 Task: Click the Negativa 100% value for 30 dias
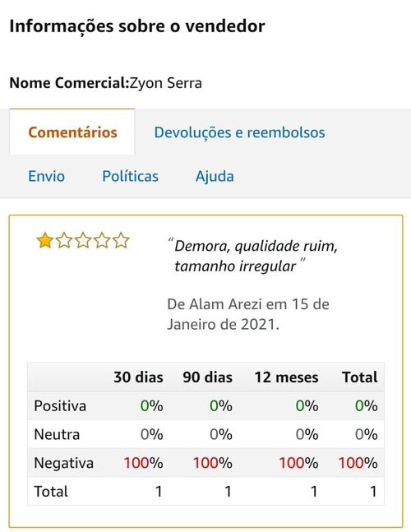(143, 463)
